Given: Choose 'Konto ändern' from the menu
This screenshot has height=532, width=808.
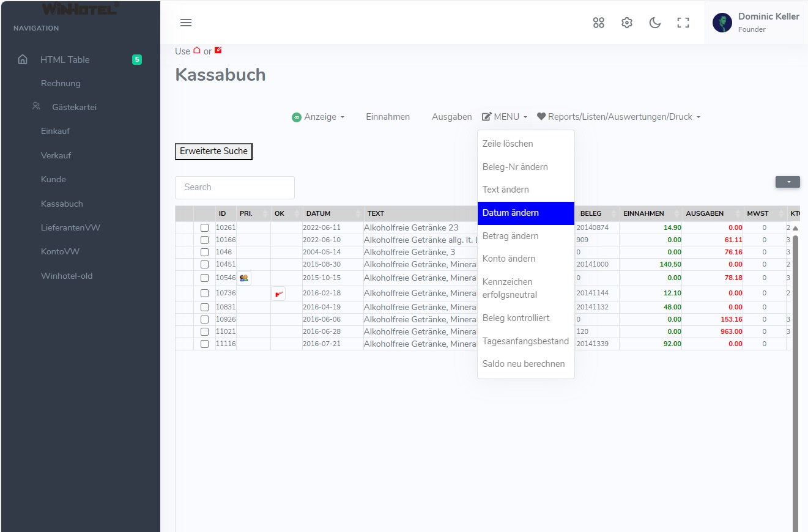Looking at the screenshot, I should 526,259.
